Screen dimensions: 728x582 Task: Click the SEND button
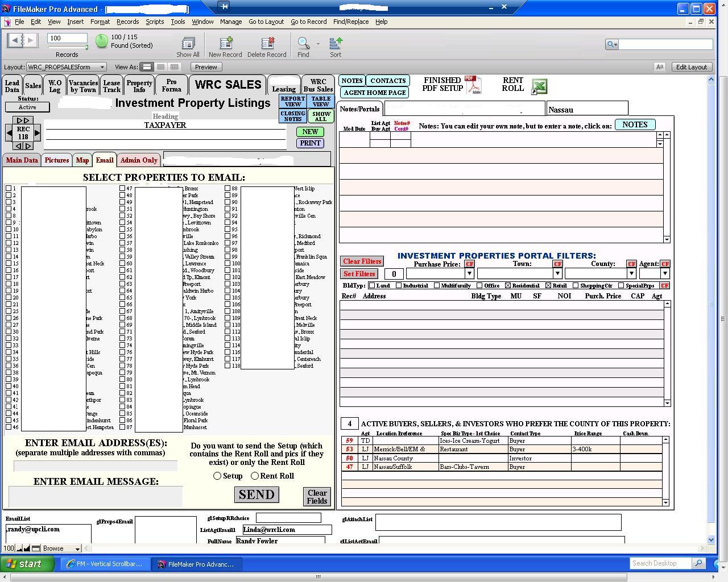coord(257,494)
